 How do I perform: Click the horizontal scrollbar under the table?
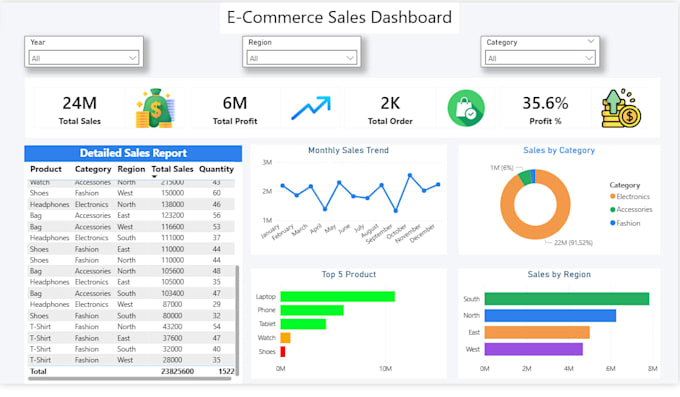click(129, 379)
